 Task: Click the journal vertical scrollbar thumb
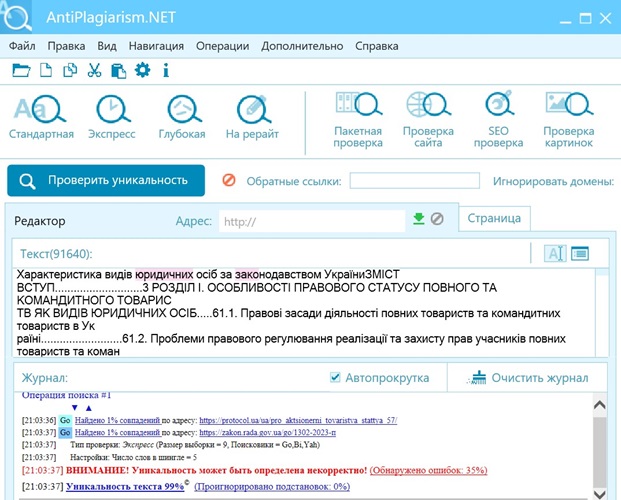(600, 451)
